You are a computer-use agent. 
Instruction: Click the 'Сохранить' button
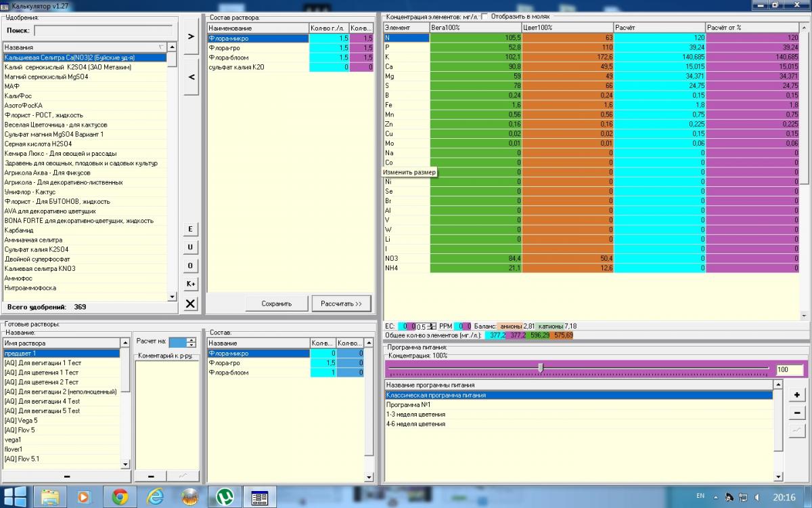276,303
